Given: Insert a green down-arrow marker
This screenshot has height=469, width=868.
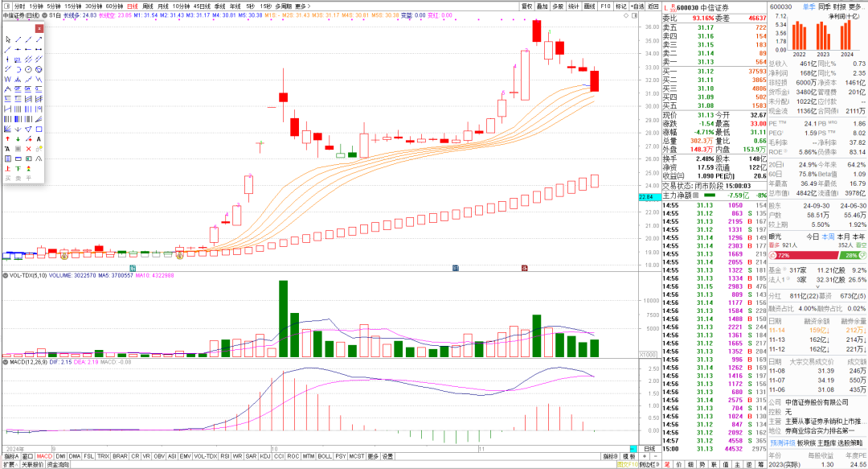Looking at the screenshot, I should tap(18, 139).
